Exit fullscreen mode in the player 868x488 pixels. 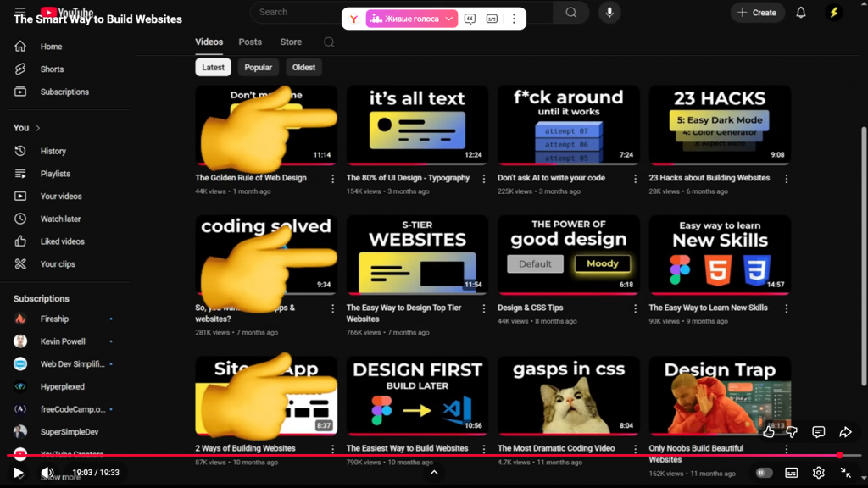point(845,473)
